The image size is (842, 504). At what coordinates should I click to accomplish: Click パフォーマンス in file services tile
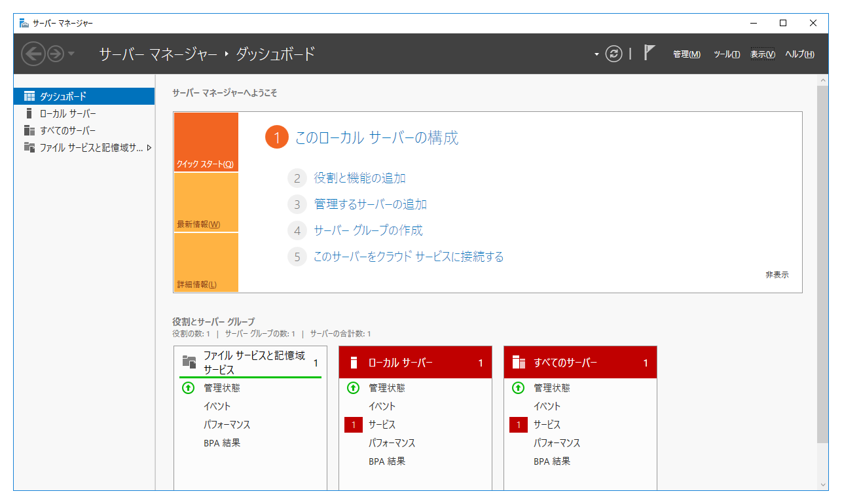coord(227,425)
